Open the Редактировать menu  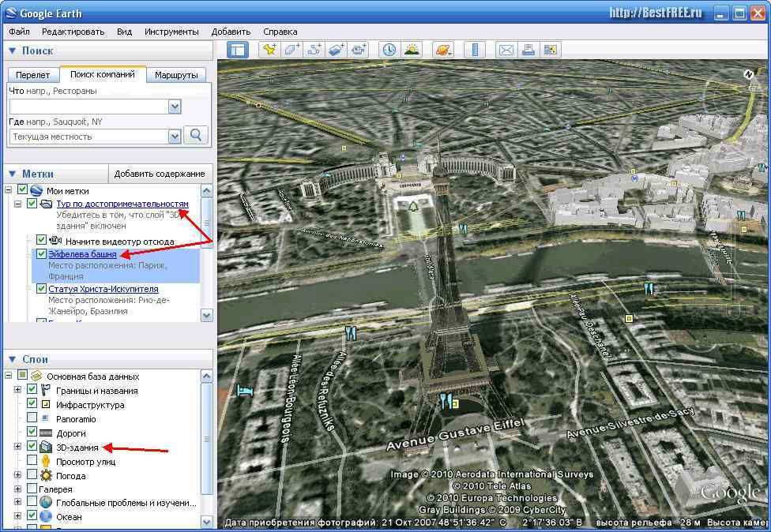(73, 32)
